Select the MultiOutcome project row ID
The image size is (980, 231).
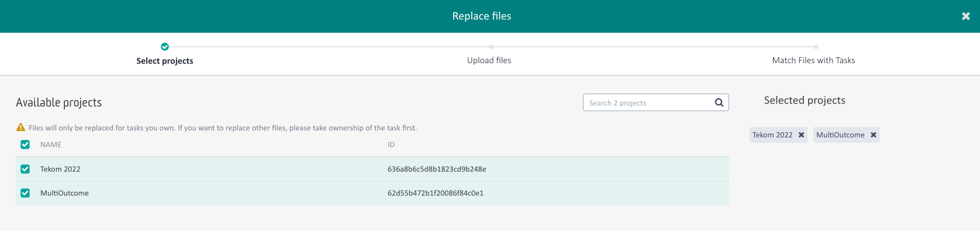436,193
